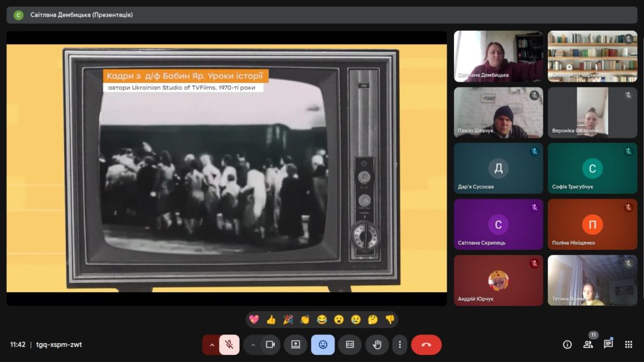This screenshot has width=644, height=362.
Task: Open meeting details info icon
Action: point(567,344)
